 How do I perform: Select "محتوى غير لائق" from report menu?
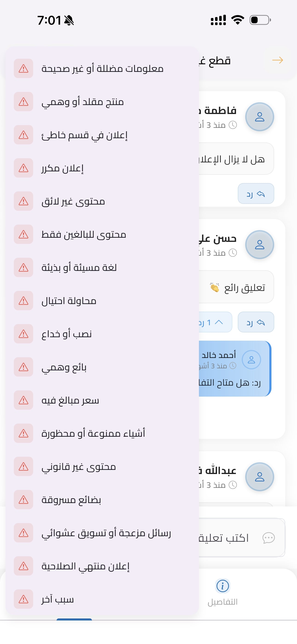coord(73,201)
